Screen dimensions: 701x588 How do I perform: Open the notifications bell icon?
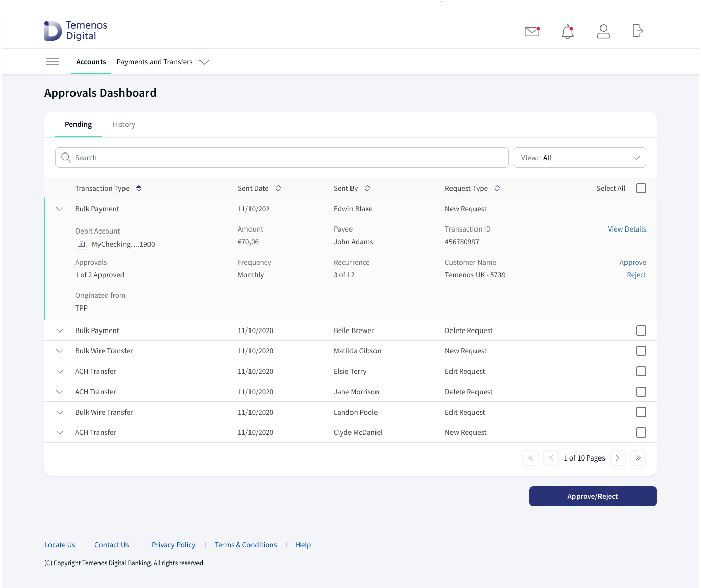(568, 32)
